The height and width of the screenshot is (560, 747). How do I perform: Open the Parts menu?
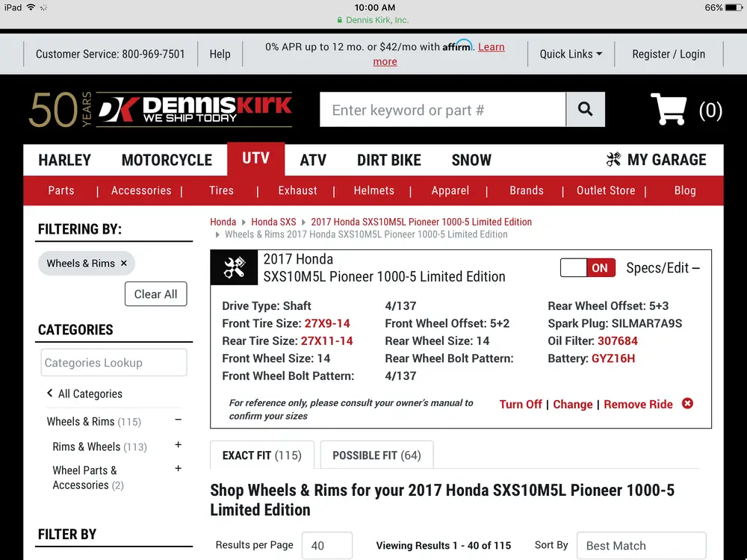coord(61,190)
